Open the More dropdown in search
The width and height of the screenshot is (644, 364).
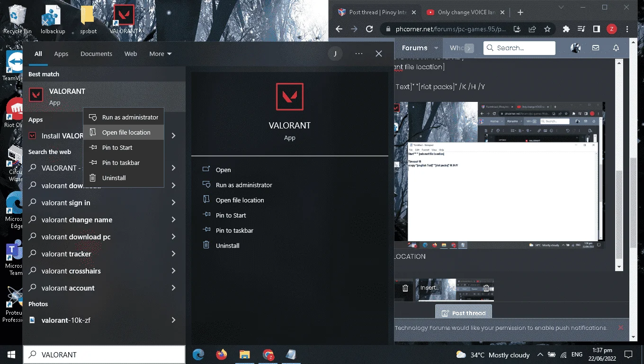[161, 54]
